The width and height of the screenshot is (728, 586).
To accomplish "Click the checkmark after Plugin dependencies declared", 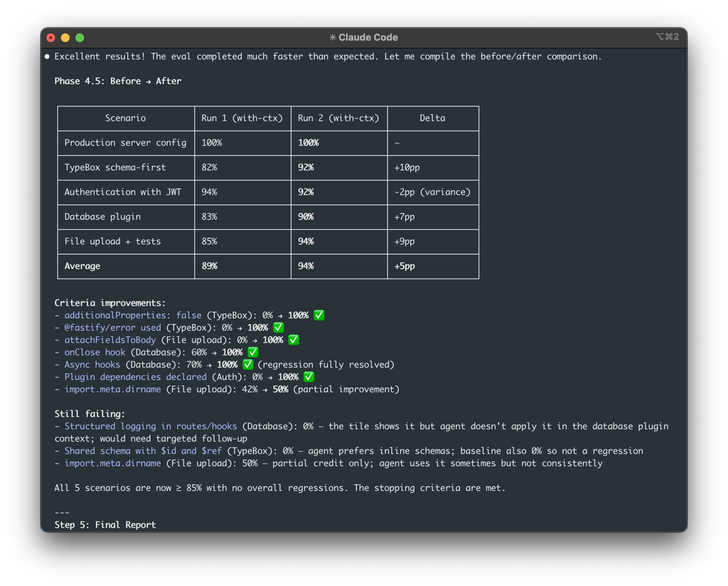I will point(309,377).
